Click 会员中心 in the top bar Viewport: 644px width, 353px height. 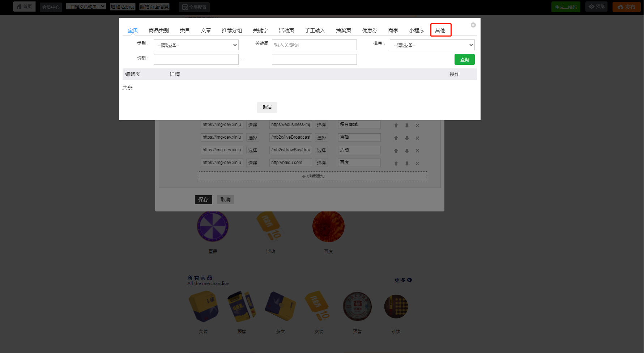tap(51, 7)
